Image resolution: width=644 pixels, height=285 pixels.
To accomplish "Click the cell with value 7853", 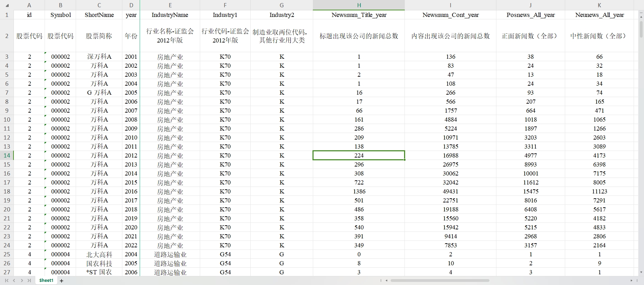I will click(x=450, y=245).
